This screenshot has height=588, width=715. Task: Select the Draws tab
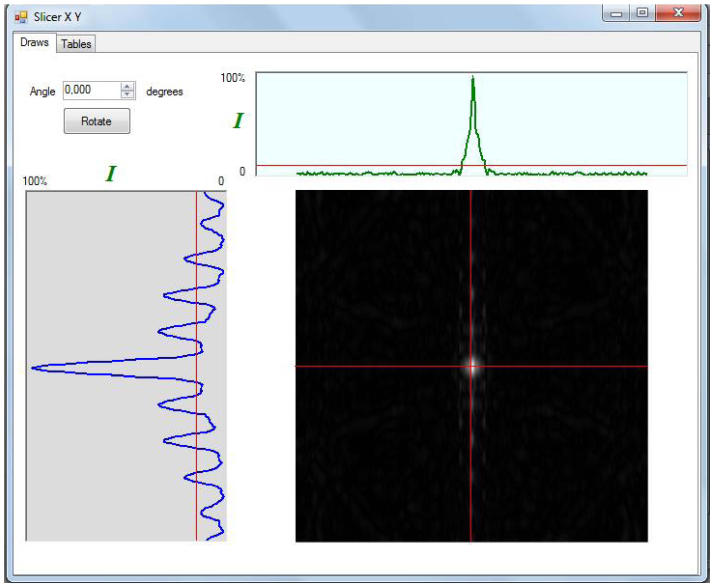pos(34,43)
